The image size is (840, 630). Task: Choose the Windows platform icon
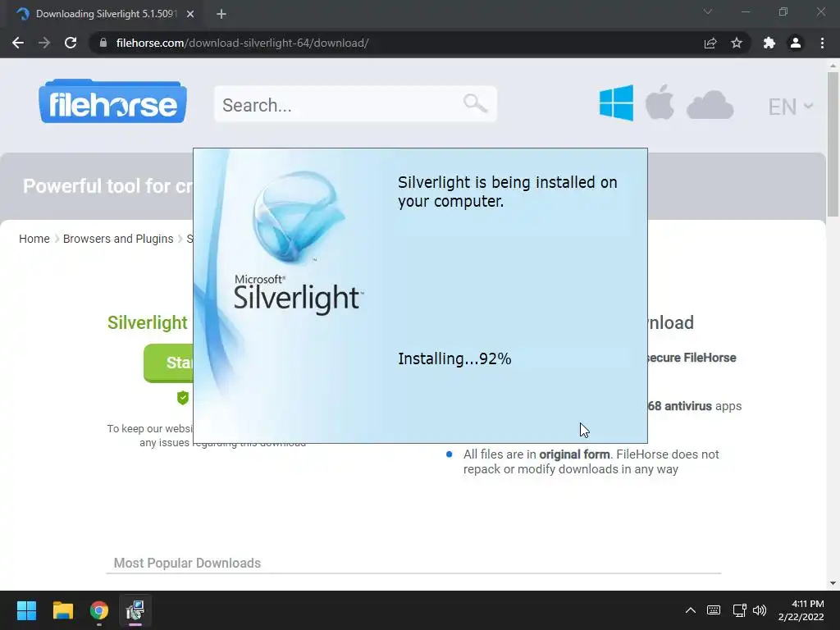coord(616,103)
